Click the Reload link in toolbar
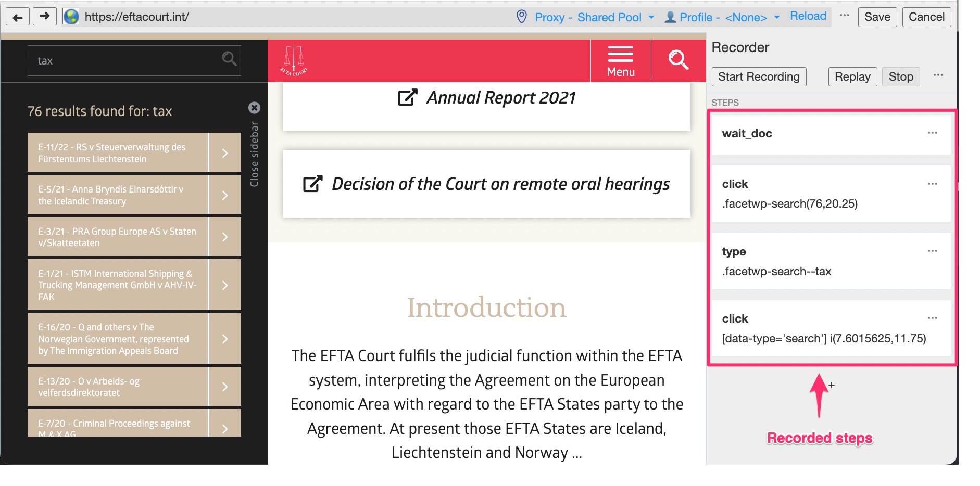Screen dimensions: 980x486 pos(808,16)
